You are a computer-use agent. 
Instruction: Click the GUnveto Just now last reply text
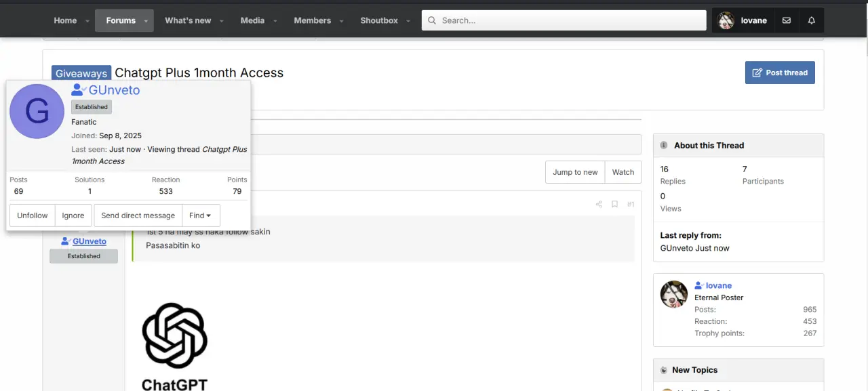coord(695,248)
